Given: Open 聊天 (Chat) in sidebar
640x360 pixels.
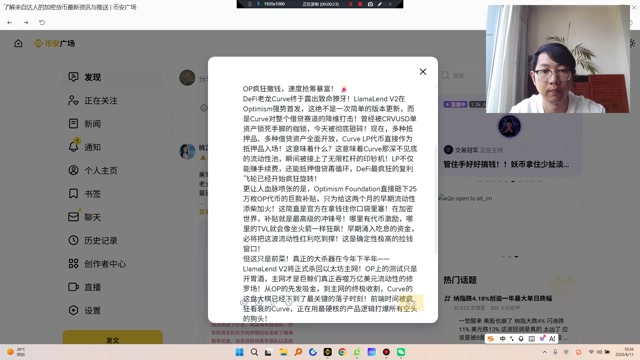Looking at the screenshot, I should [x=114, y=217].
